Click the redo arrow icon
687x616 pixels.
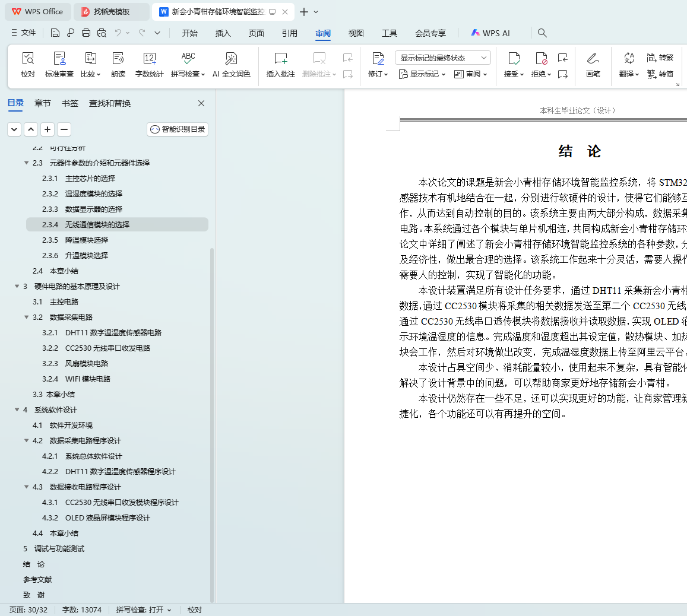142,33
